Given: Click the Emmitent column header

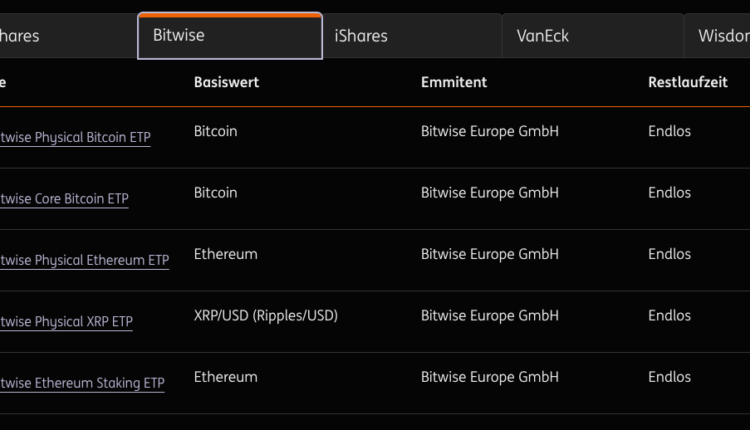Looking at the screenshot, I should click(x=454, y=82).
